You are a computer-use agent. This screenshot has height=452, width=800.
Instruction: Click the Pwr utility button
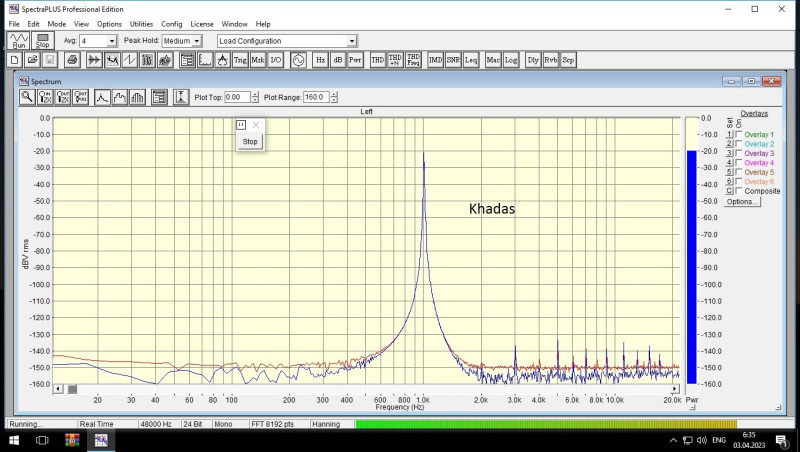coord(355,60)
